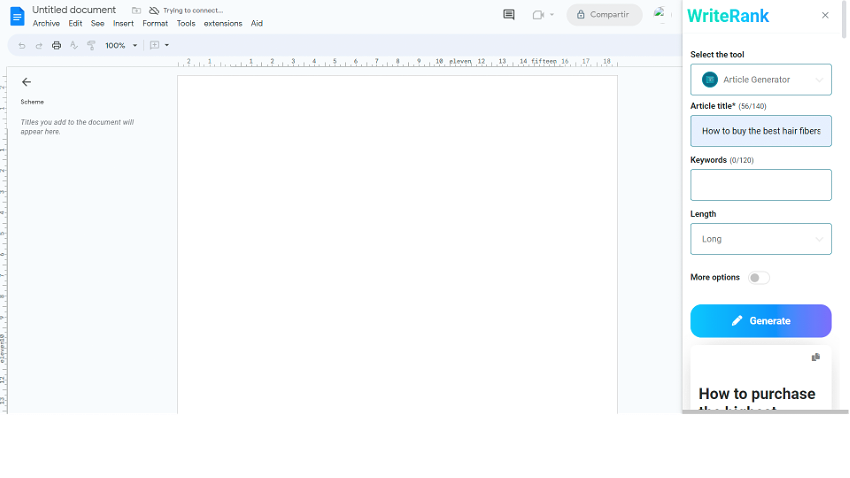The height and width of the screenshot is (478, 850).
Task: Undo the last action
Action: pyautogui.click(x=22, y=46)
